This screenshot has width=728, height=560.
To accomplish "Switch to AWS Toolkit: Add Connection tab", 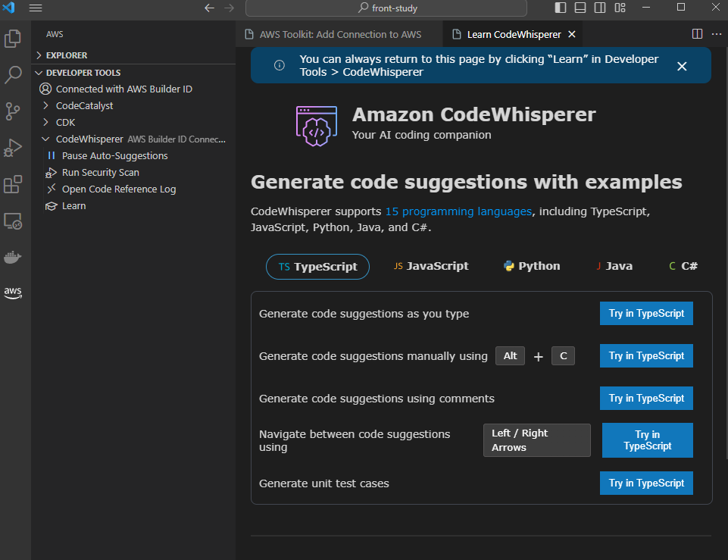I will (339, 34).
